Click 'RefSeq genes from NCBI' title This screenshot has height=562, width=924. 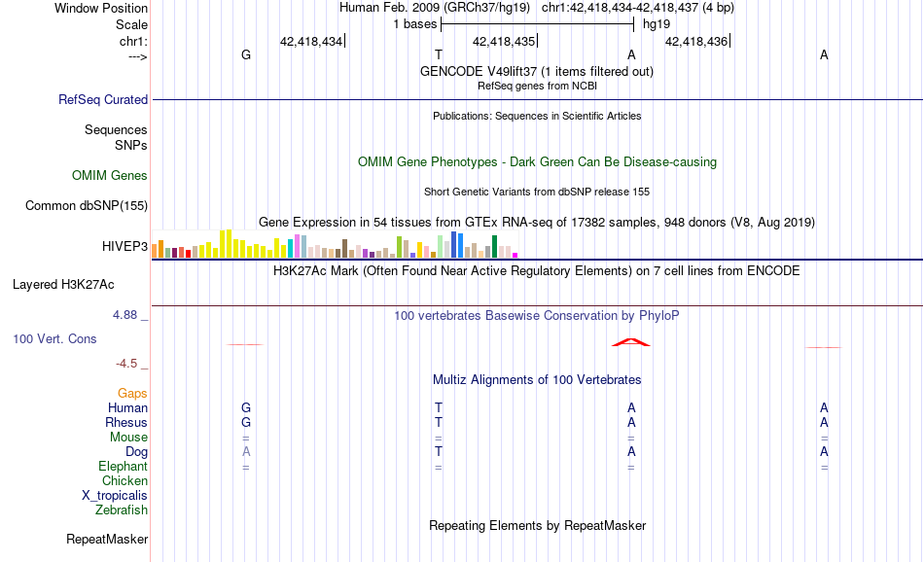(x=537, y=86)
